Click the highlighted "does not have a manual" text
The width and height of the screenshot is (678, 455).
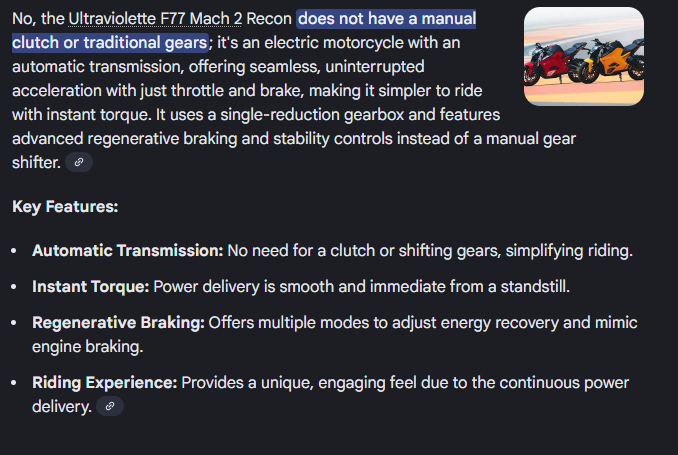click(x=386, y=19)
